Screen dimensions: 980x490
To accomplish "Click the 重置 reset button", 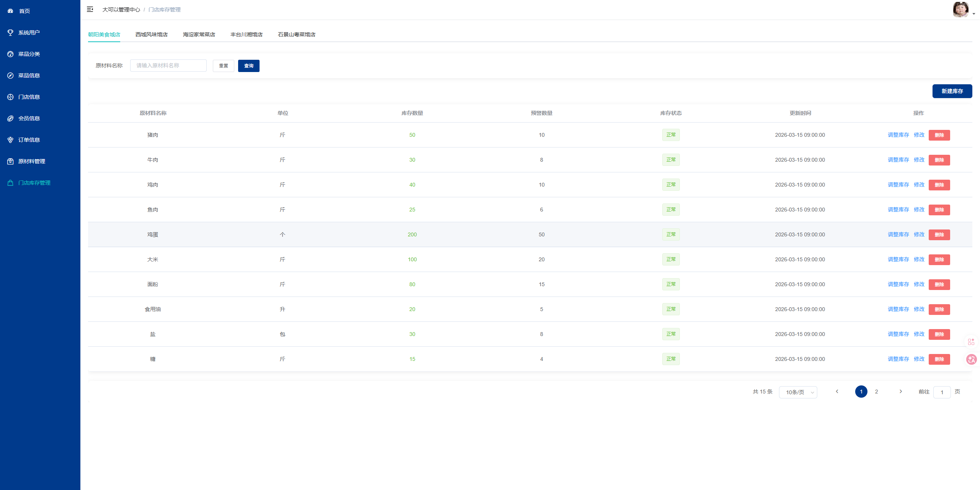I will tap(224, 66).
